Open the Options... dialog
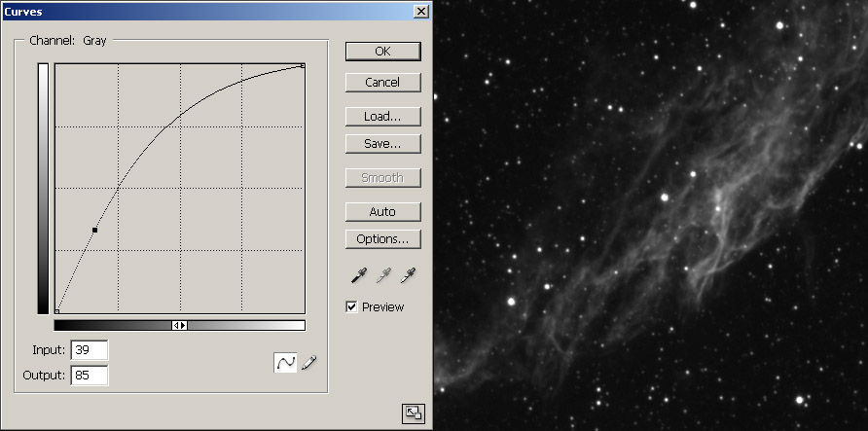The height and width of the screenshot is (431, 868). click(382, 238)
